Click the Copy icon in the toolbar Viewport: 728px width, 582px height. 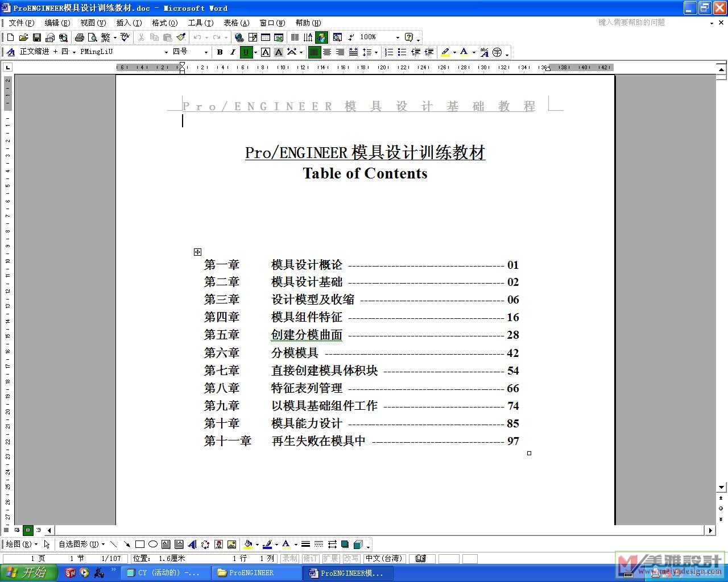(x=154, y=38)
